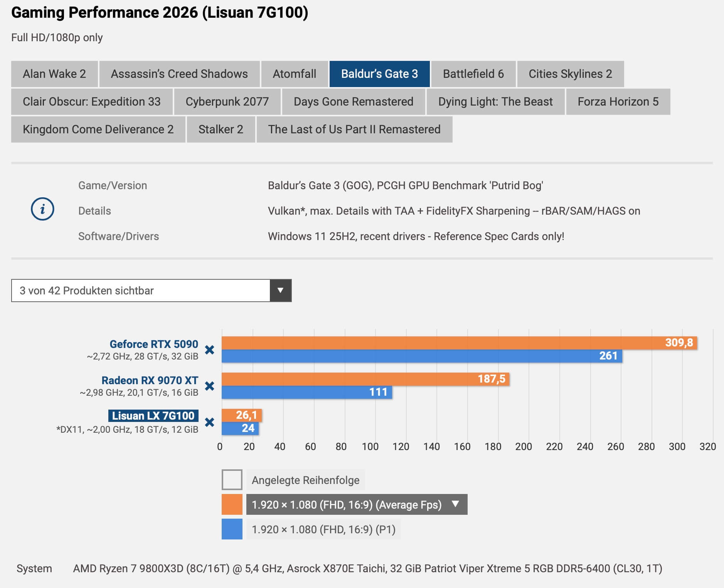This screenshot has height=588, width=724.
Task: Click the Windows 11 25H2 drivers text
Action: [416, 237]
